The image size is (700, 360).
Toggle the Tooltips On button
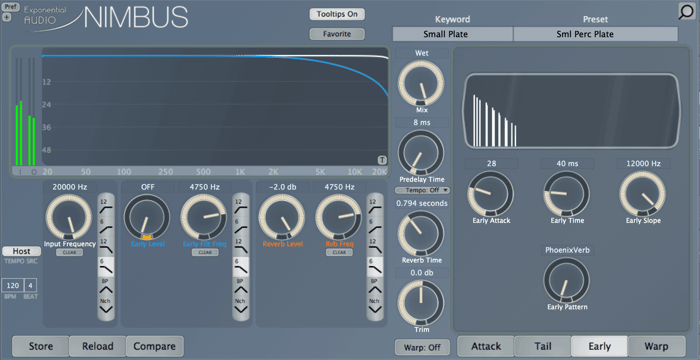click(x=337, y=14)
